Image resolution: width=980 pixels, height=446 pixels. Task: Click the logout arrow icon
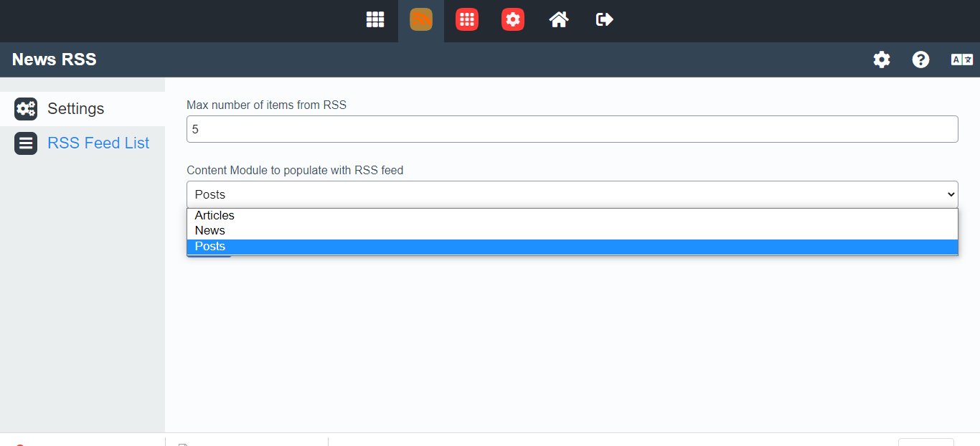(605, 19)
